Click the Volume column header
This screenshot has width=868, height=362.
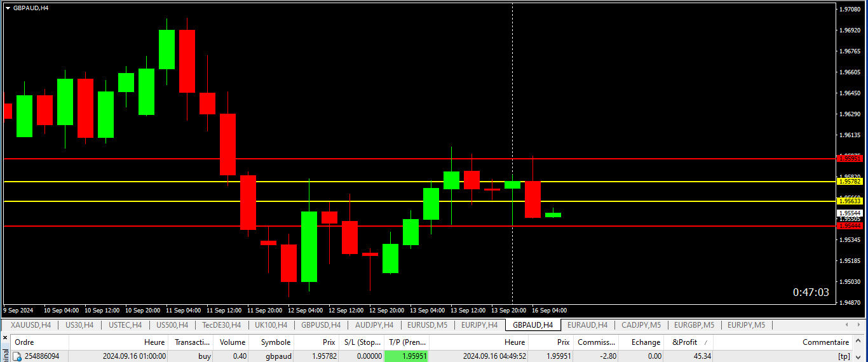233,342
